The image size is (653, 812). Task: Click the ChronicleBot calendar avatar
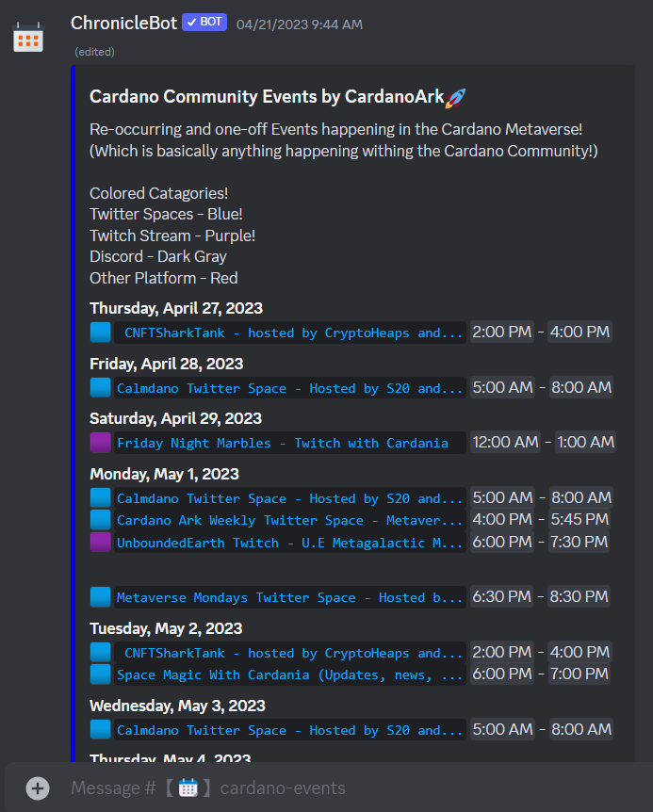(28, 37)
